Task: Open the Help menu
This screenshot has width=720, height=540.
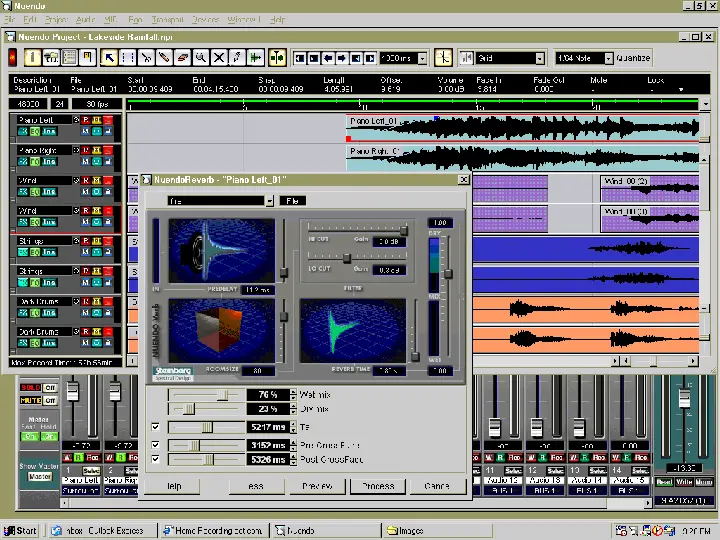Action: tap(278, 20)
